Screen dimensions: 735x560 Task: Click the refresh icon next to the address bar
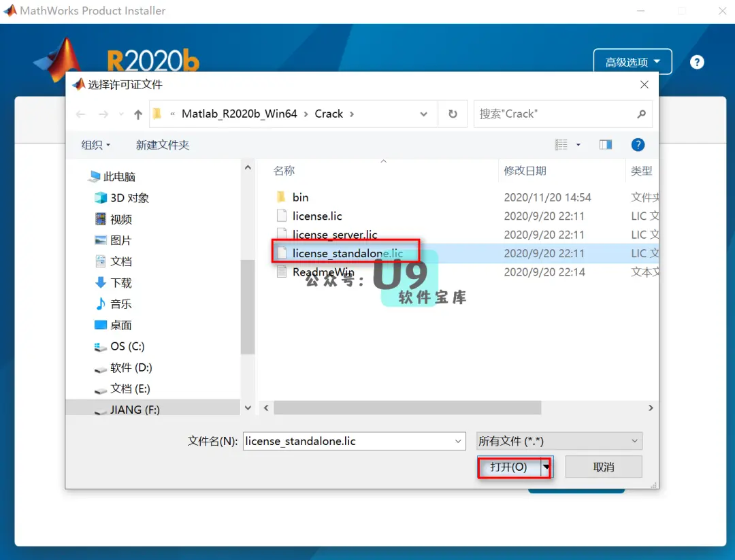tap(453, 114)
